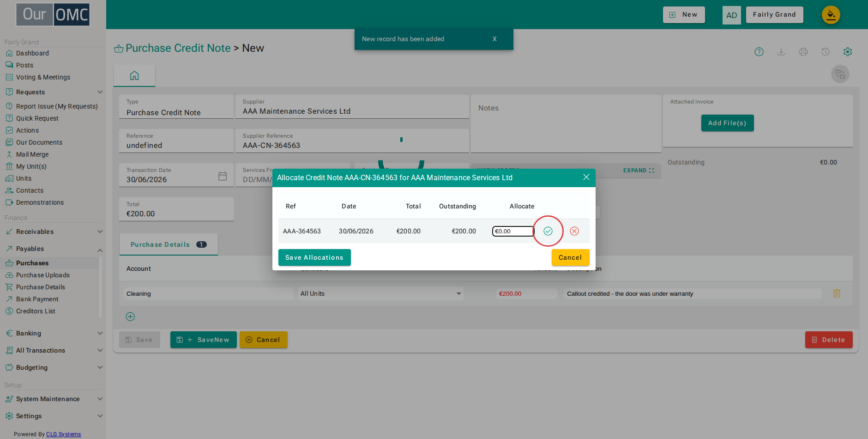The height and width of the screenshot is (439, 868).
Task: Click the Save Allocations button
Action: click(x=314, y=257)
